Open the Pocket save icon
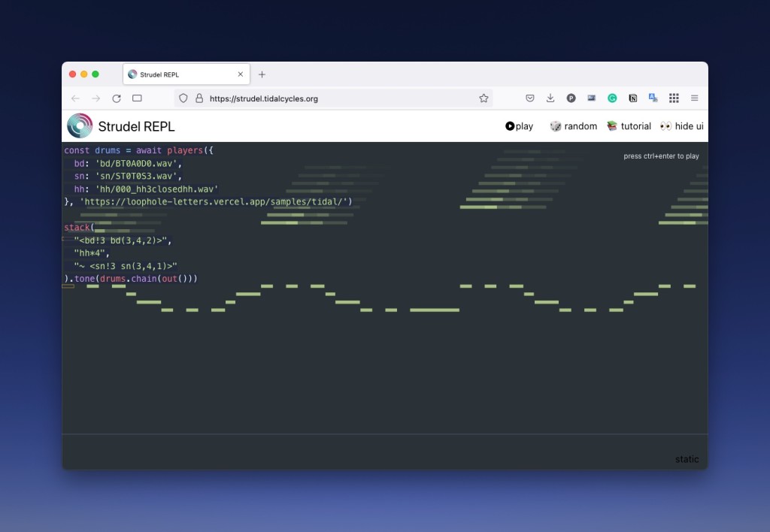 530,98
